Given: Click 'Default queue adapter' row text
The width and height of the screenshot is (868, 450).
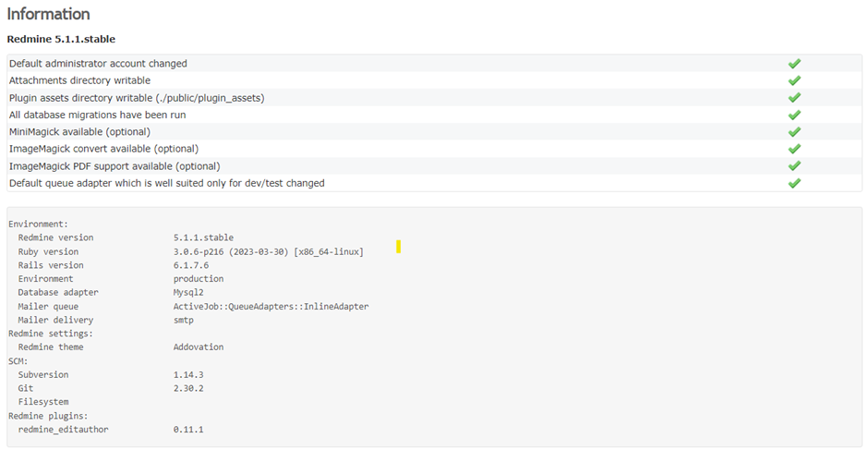Looking at the screenshot, I should coord(166,183).
